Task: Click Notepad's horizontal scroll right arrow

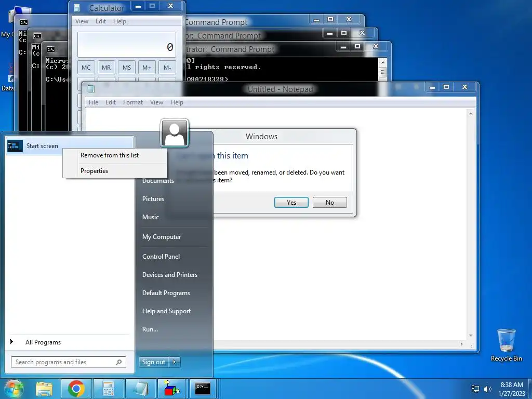Action: point(461,344)
